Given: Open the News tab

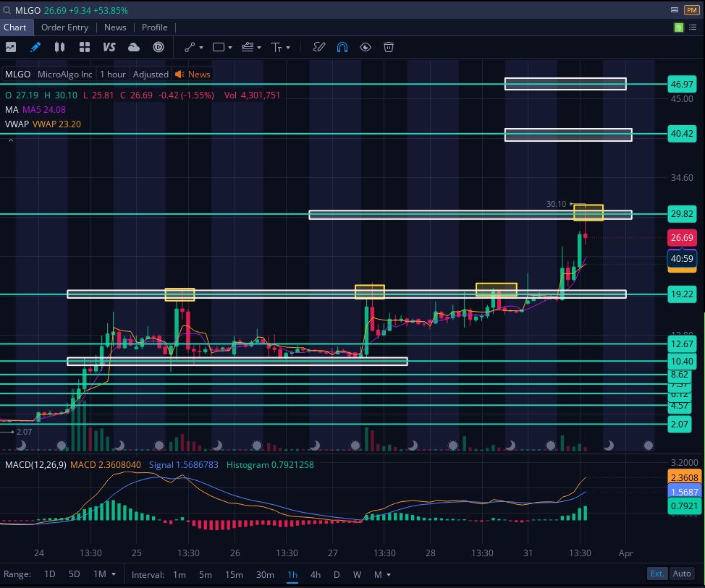Looking at the screenshot, I should [115, 27].
